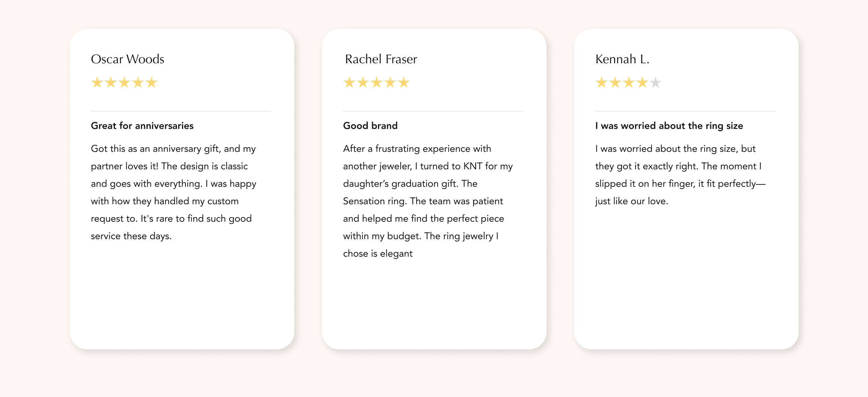The width and height of the screenshot is (868, 397).
Task: Click the fifth star under Oscar Woods
Action: click(152, 83)
